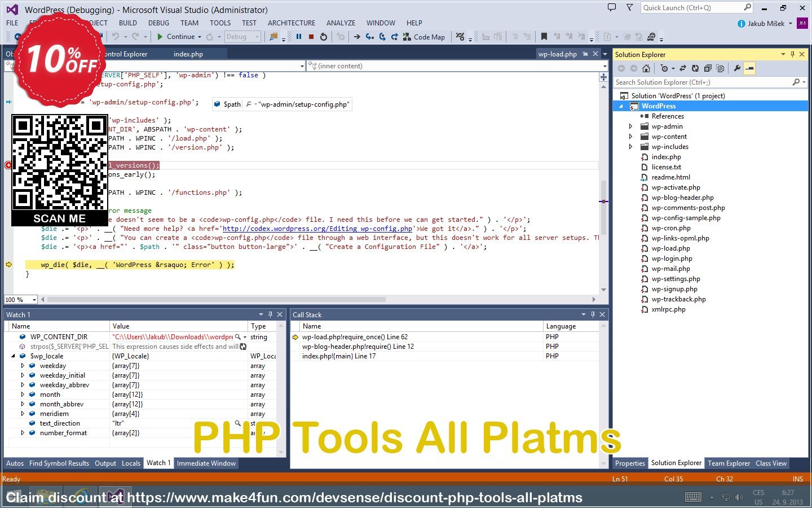This screenshot has height=508, width=812.
Task: Open the ANALYZE menu
Action: (x=341, y=23)
